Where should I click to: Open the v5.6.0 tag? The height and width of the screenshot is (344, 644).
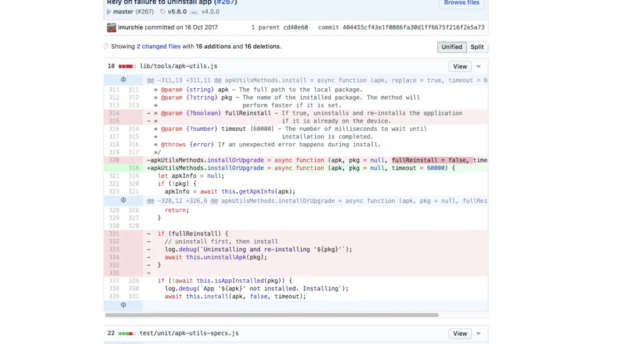point(177,11)
